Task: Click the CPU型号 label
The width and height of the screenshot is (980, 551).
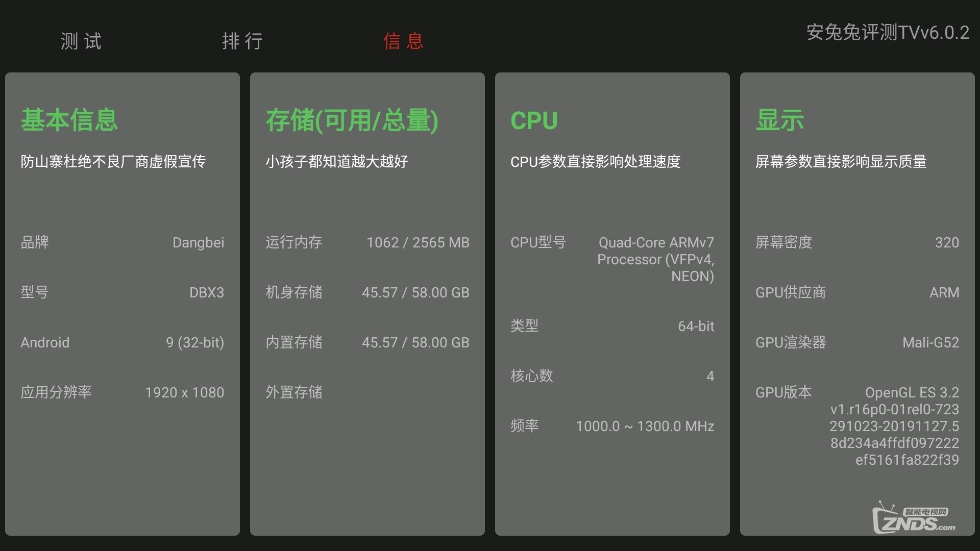Action: pyautogui.click(x=538, y=242)
